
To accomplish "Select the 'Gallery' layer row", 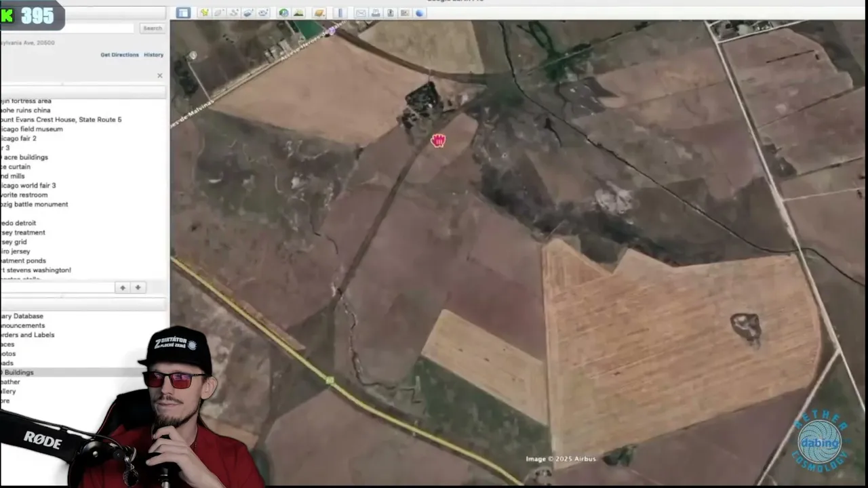I will click(8, 392).
